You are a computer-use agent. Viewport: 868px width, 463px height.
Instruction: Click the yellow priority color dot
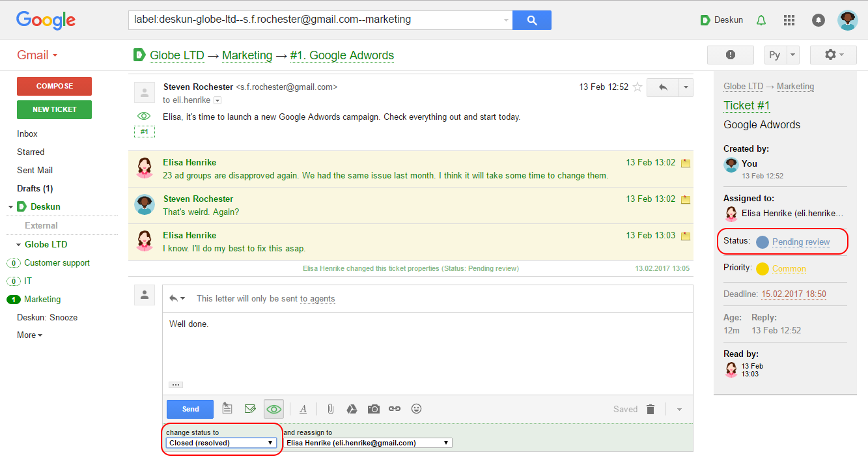tap(763, 268)
